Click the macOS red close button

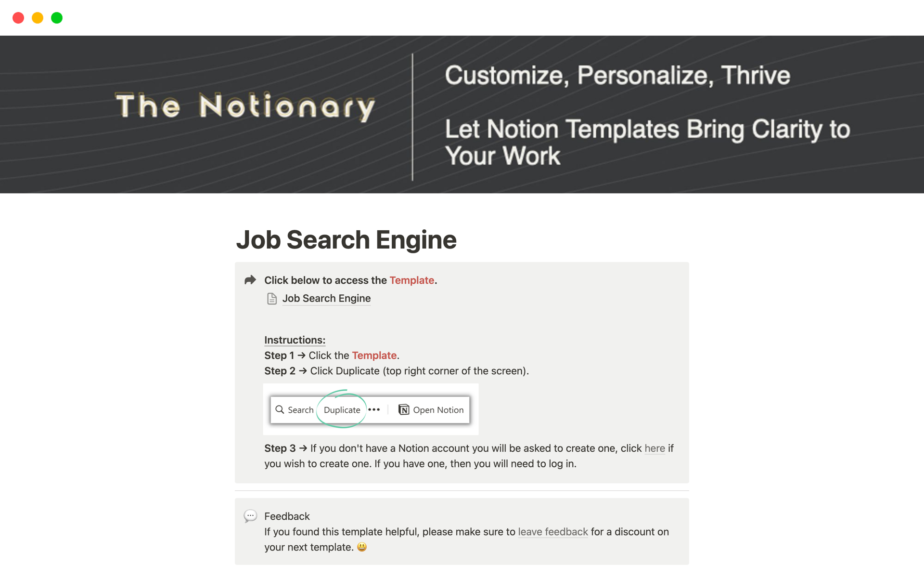[18, 17]
